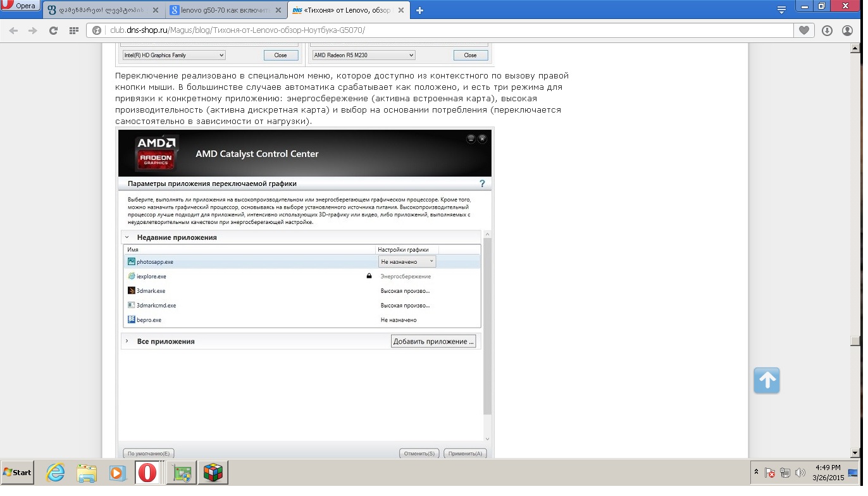This screenshot has width=868, height=496.
Task: Click the graphics setting for 3dmark.exe
Action: point(405,291)
